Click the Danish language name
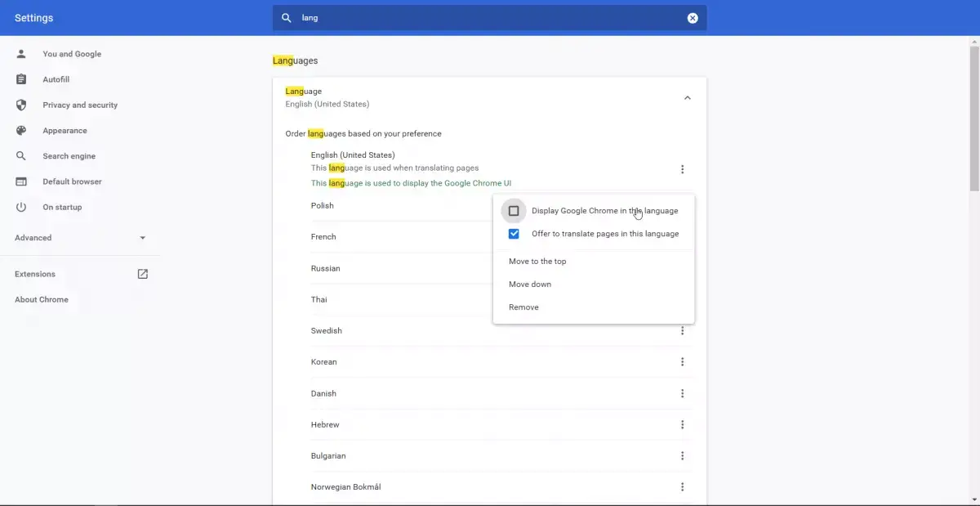This screenshot has height=506, width=980. coord(323,393)
